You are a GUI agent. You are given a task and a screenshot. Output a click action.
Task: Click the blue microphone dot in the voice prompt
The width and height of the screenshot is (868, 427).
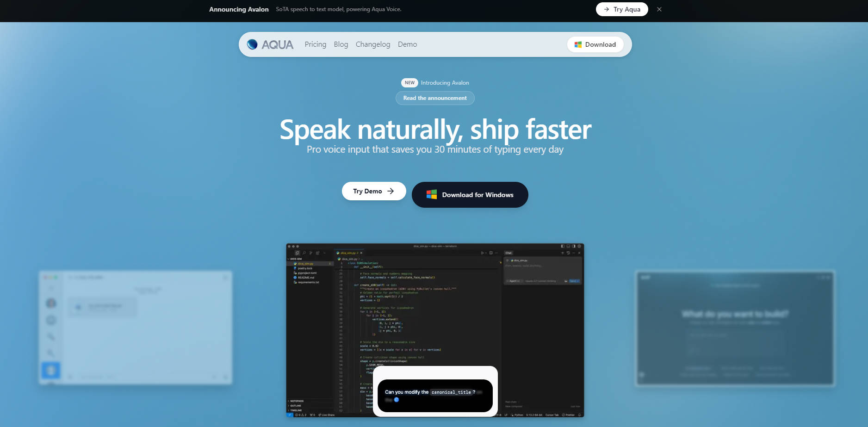point(397,400)
